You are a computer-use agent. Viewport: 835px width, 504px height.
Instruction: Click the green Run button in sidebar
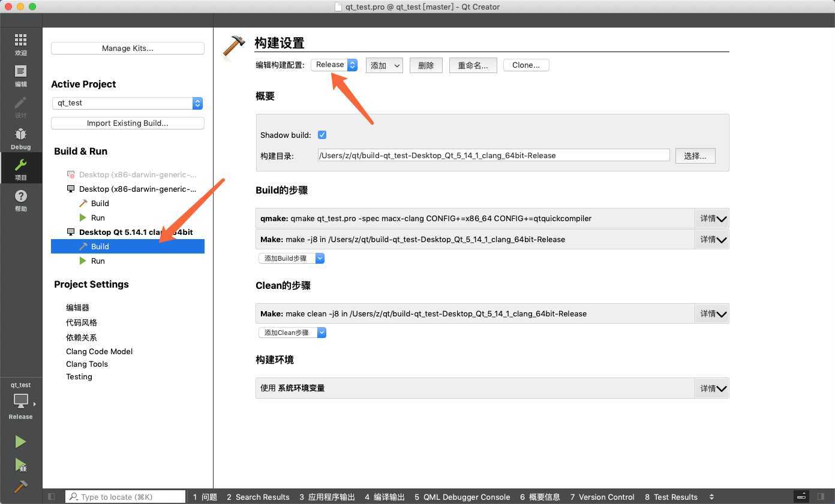pyautogui.click(x=20, y=442)
